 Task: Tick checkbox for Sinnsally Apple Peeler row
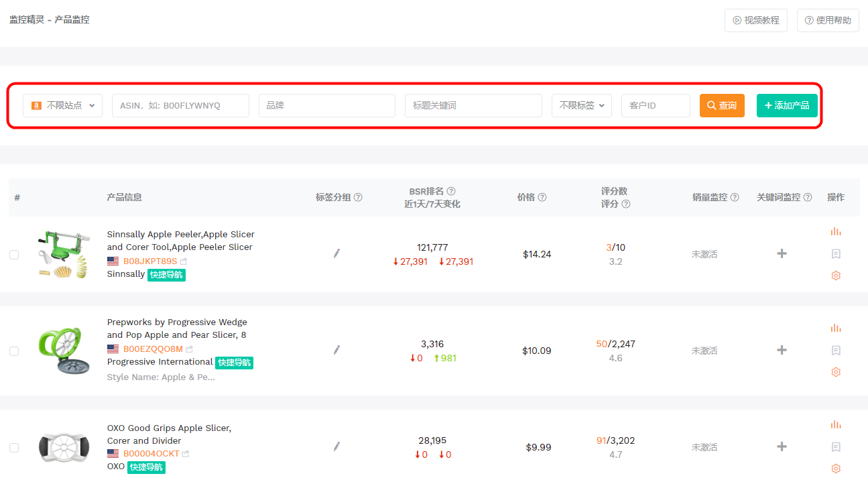coord(14,255)
